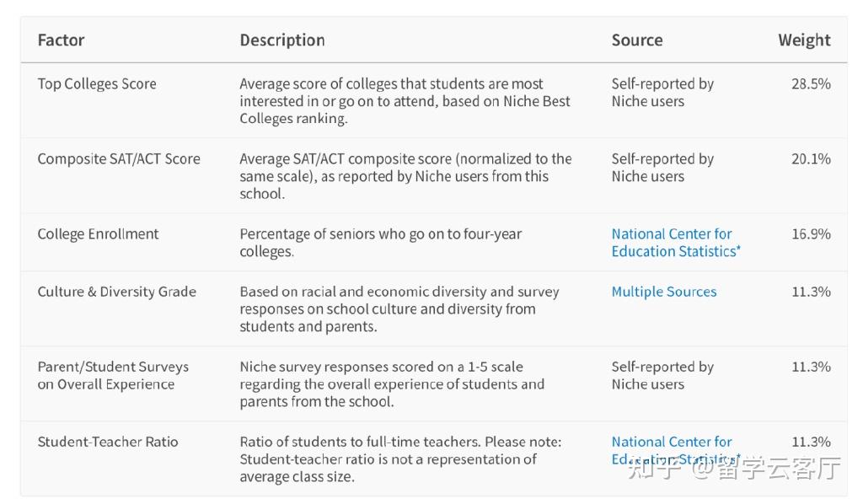Click the Source column header

[x=636, y=40]
